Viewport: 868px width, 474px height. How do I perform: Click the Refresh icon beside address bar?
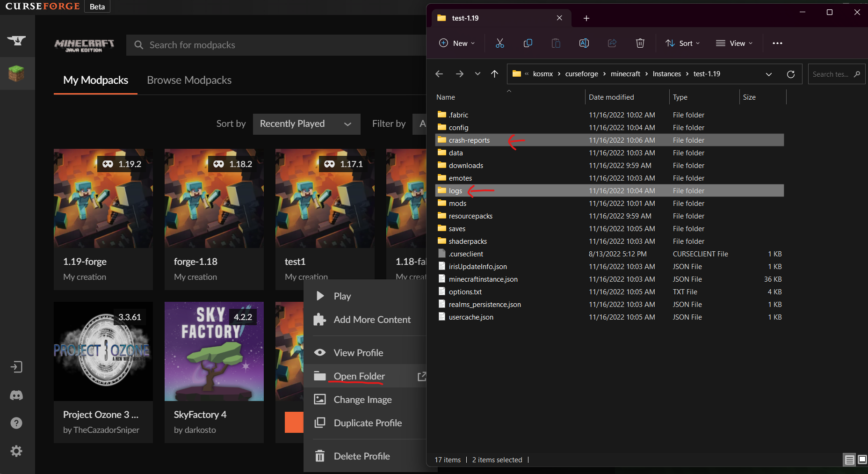point(790,74)
